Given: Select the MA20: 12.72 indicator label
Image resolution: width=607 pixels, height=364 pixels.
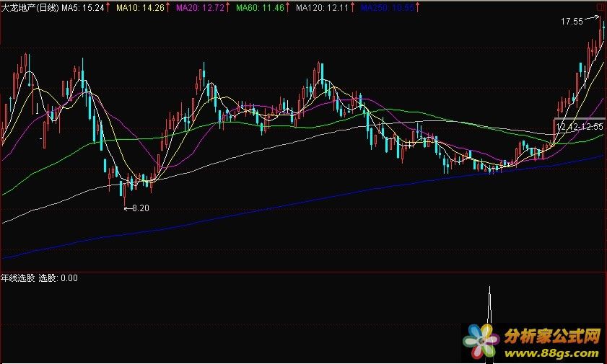Looking at the screenshot, I should [200, 8].
